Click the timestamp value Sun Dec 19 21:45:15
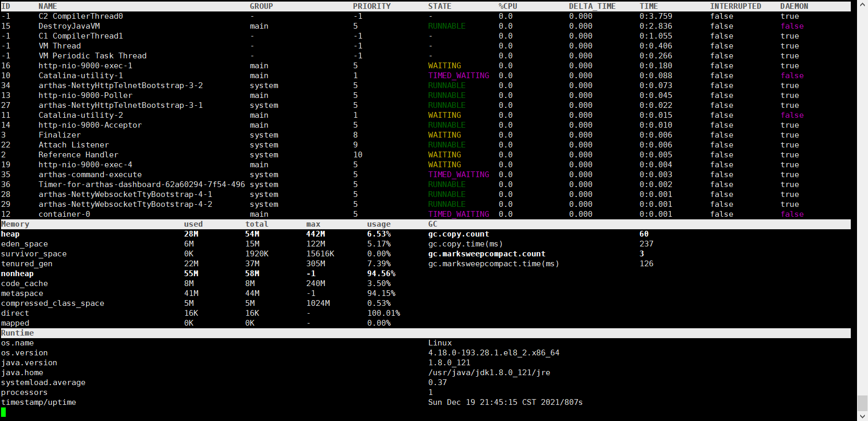 click(473, 402)
